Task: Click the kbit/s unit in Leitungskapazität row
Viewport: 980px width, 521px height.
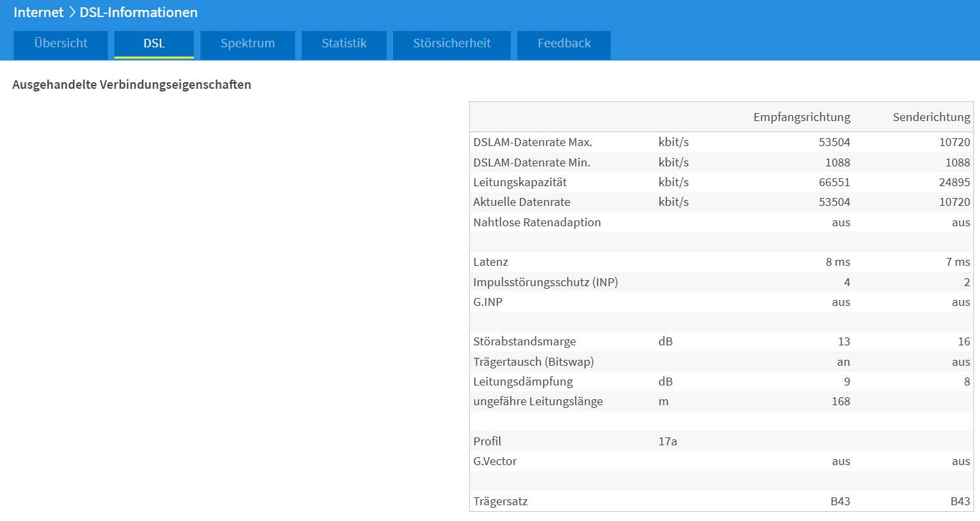Action: (x=674, y=182)
